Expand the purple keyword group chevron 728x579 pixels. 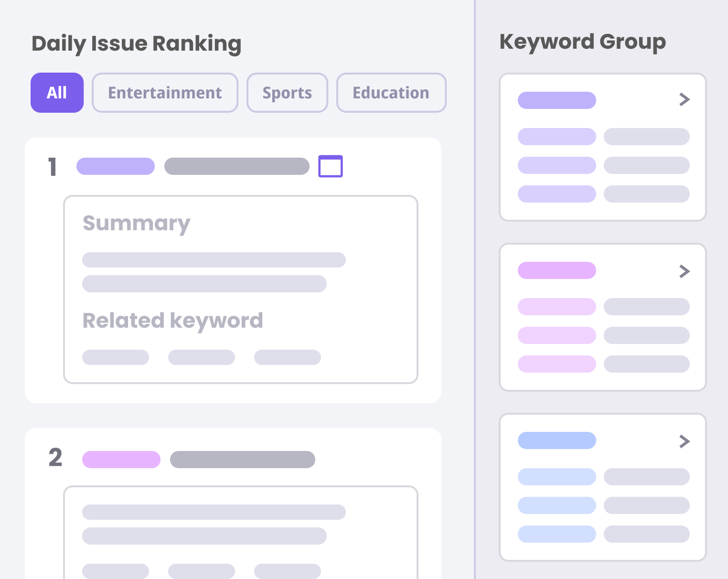(x=685, y=99)
